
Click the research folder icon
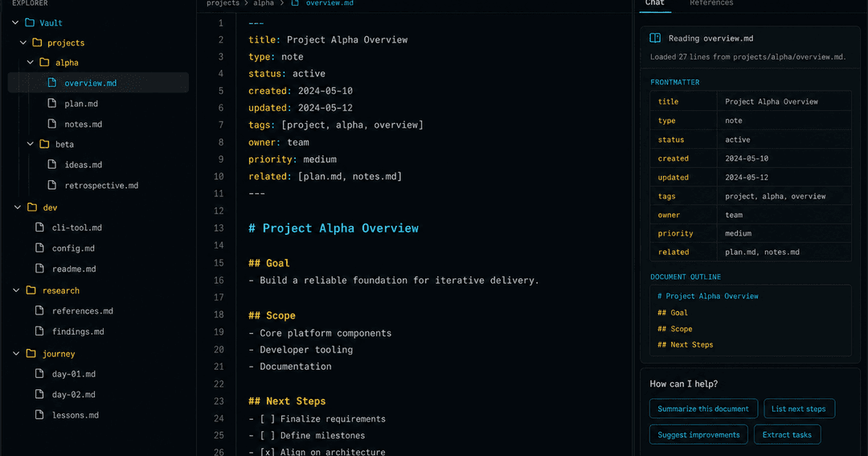pyautogui.click(x=31, y=290)
